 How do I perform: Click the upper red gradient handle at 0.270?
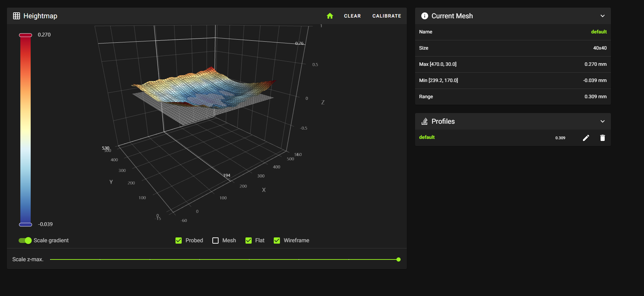[26, 35]
